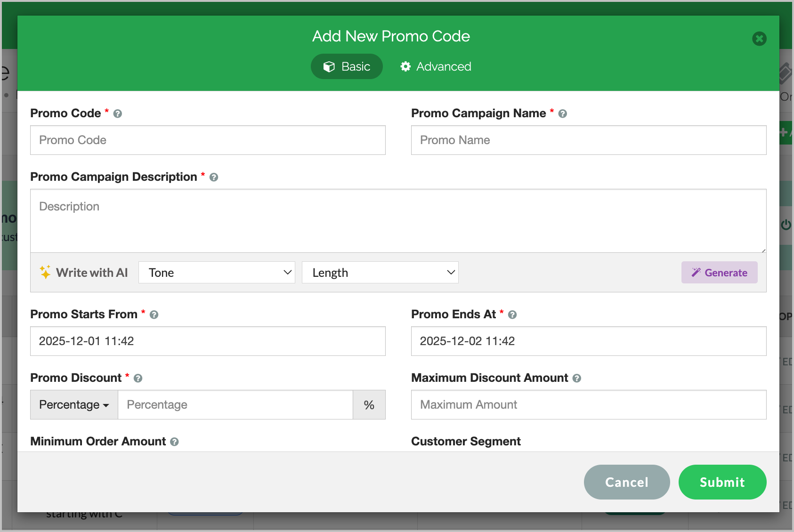Viewport: 794px width, 532px height.
Task: Submit the new promo code form
Action: point(722,482)
